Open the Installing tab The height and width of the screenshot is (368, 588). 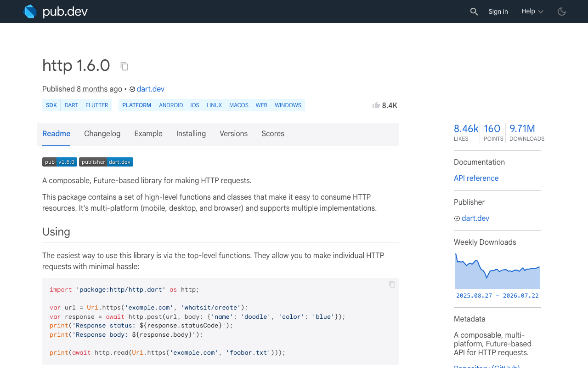click(191, 134)
